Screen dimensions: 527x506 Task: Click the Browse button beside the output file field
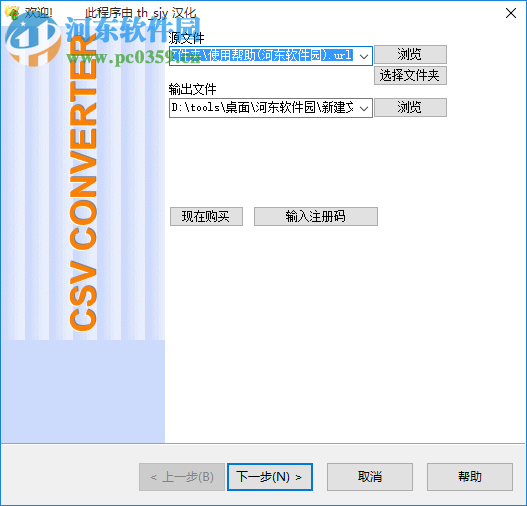410,108
